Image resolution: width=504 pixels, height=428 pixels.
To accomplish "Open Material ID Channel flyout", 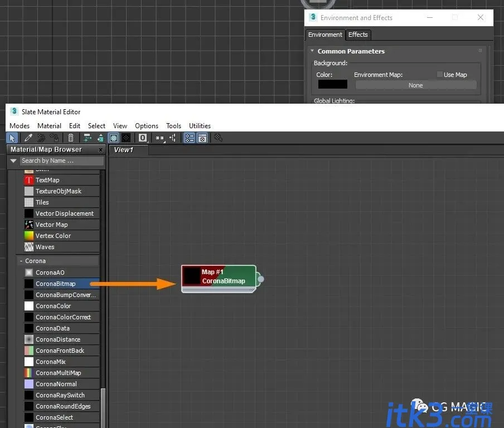I will pos(143,138).
